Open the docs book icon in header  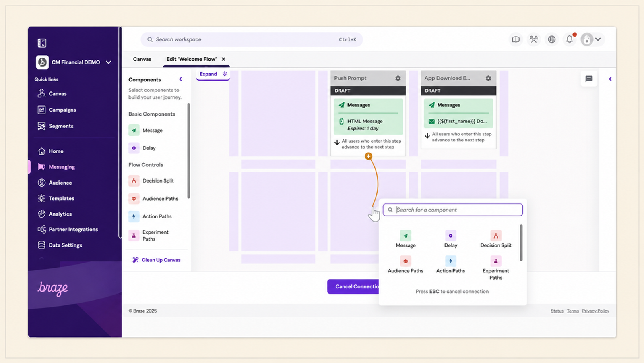coord(516,39)
